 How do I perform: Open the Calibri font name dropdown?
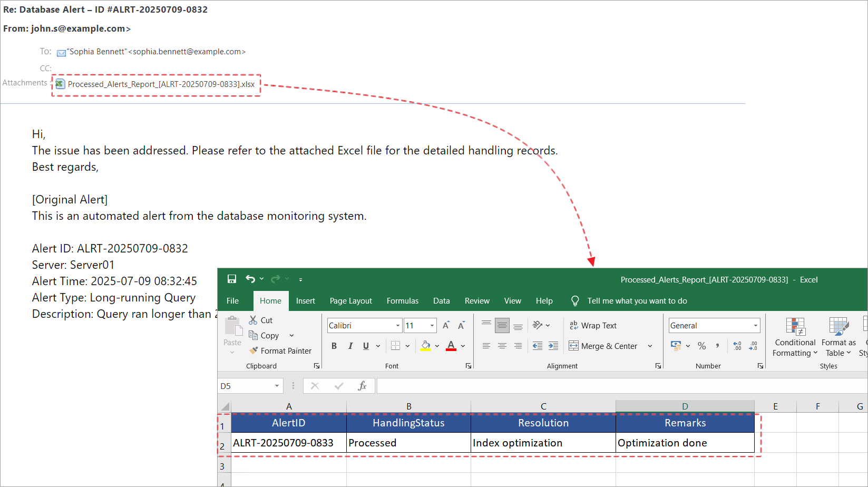point(398,325)
